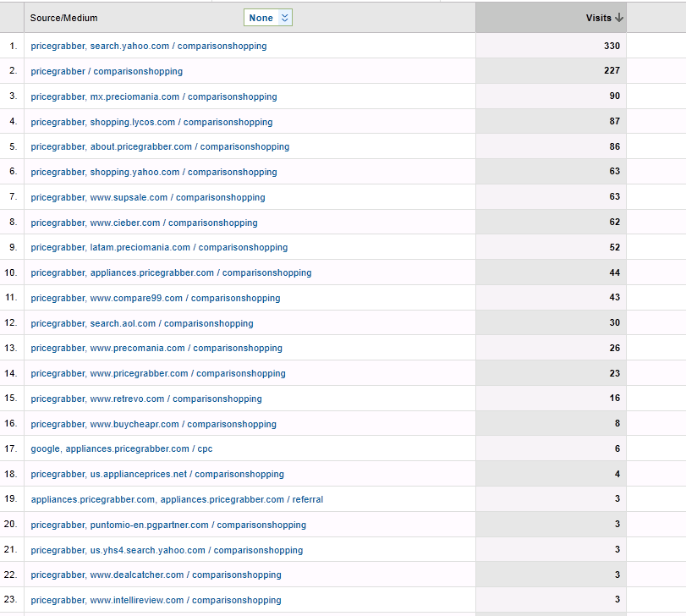Click the double-chevron beside None
Viewport: 686px width, 616px height.
point(285,18)
